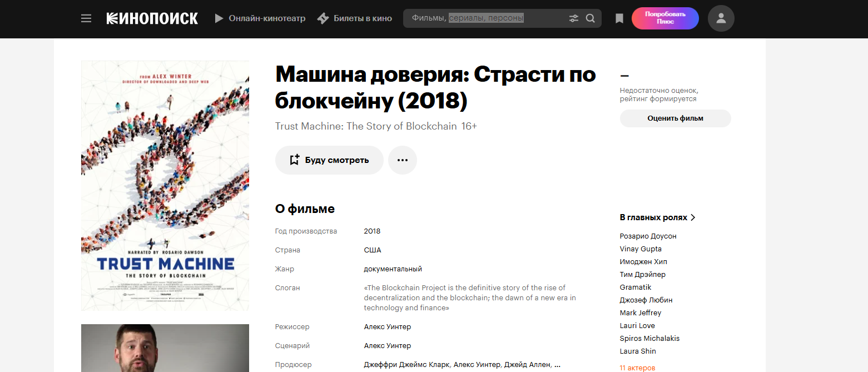Click Оценить фильм button
Viewport: 868px width, 372px height.
pyautogui.click(x=675, y=118)
